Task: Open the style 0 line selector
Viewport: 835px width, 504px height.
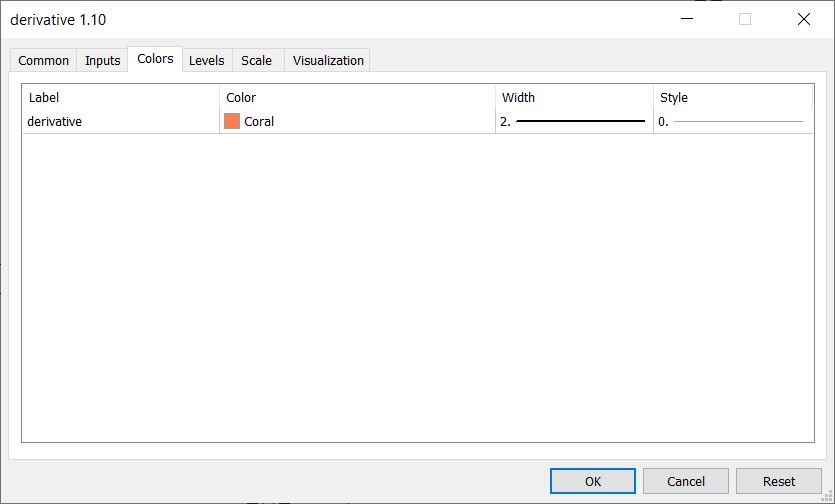Action: (733, 121)
